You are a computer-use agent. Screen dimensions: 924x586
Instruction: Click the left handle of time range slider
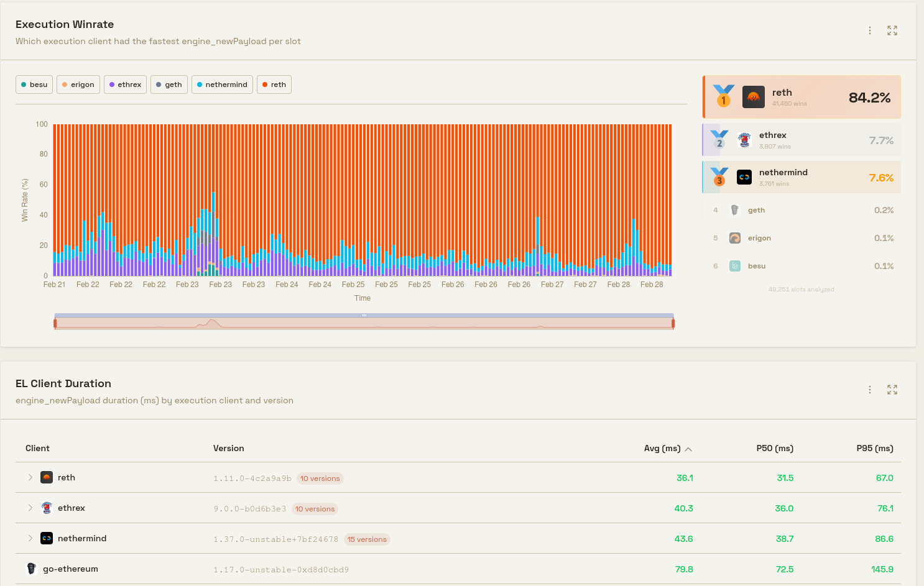(55, 323)
